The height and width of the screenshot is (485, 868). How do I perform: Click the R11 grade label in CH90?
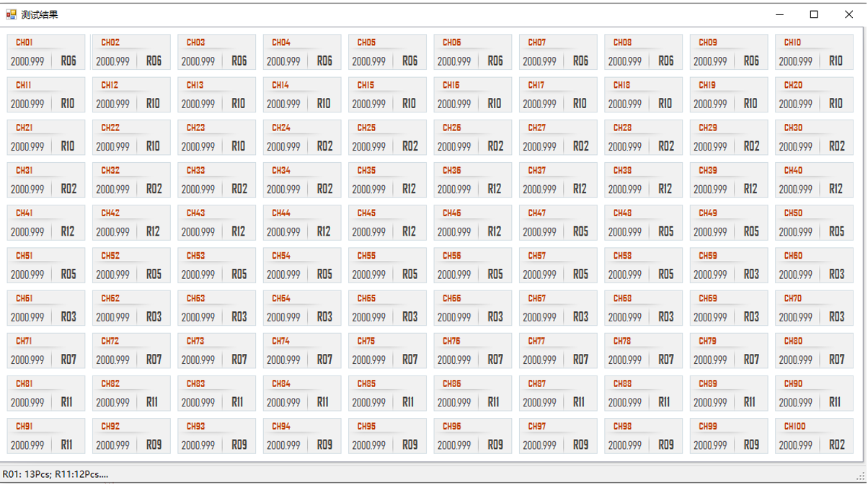tap(835, 402)
